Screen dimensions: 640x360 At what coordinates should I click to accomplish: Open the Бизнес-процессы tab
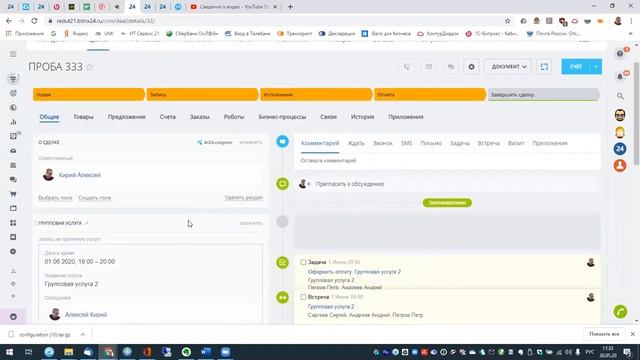[x=282, y=117]
